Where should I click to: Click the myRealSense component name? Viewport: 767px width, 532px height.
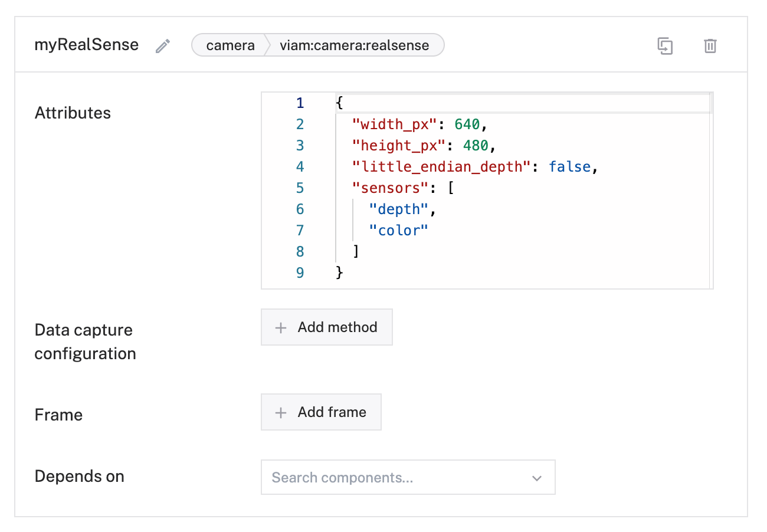click(x=87, y=45)
